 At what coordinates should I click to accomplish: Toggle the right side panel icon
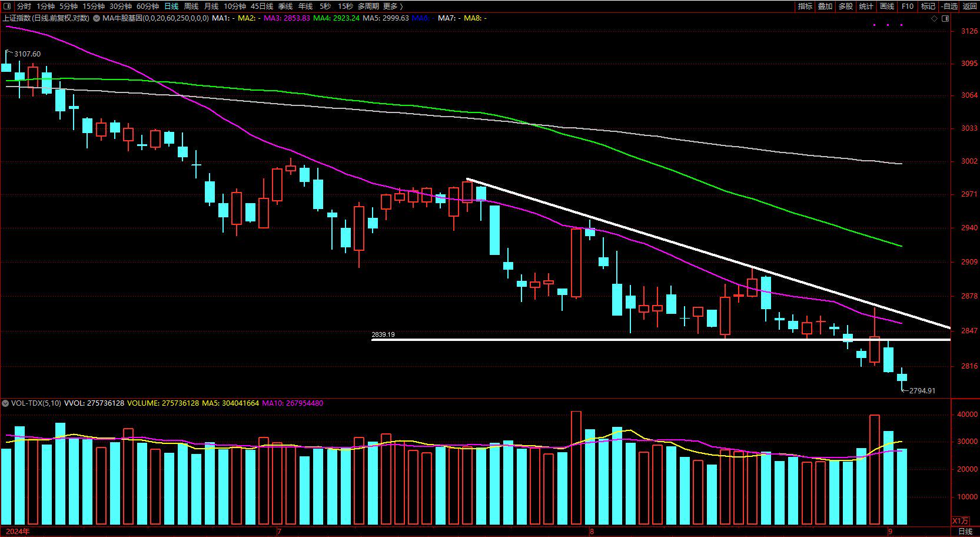click(945, 18)
